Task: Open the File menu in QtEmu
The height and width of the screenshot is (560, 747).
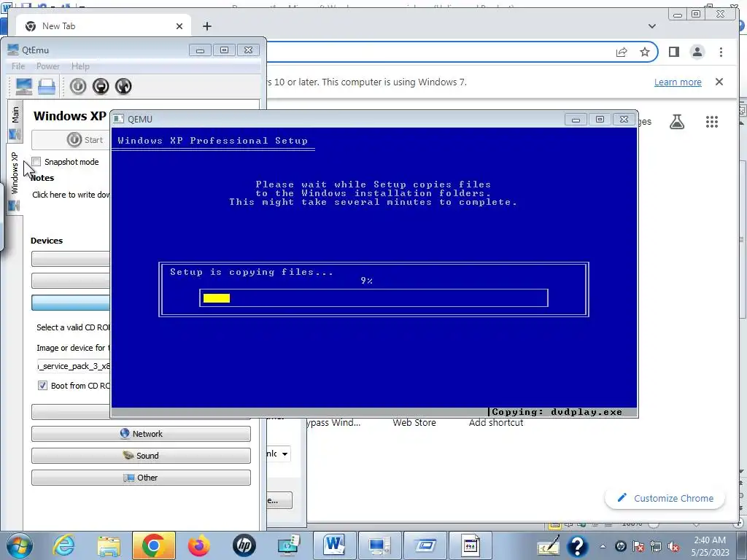Action: coord(18,66)
